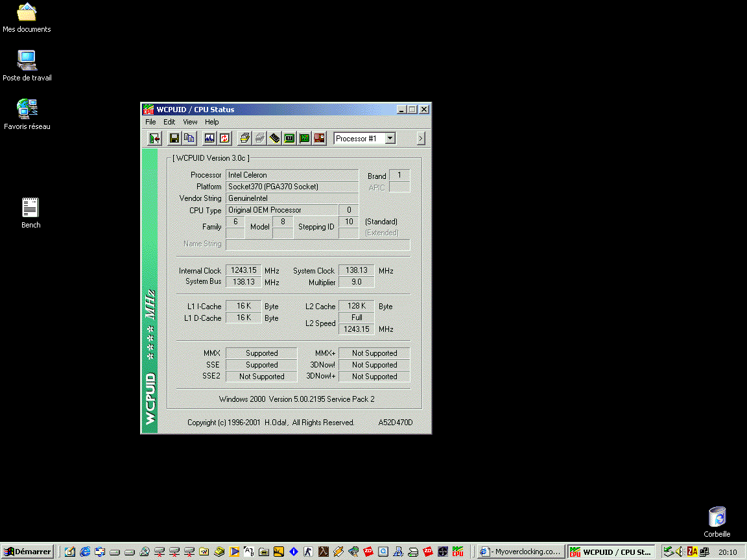Click the Brand value 1 field

[x=399, y=175]
